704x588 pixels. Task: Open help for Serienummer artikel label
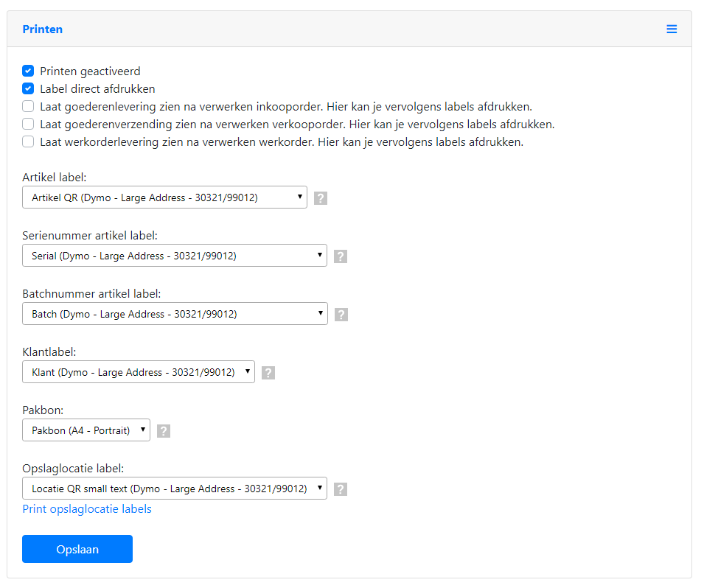click(x=340, y=256)
